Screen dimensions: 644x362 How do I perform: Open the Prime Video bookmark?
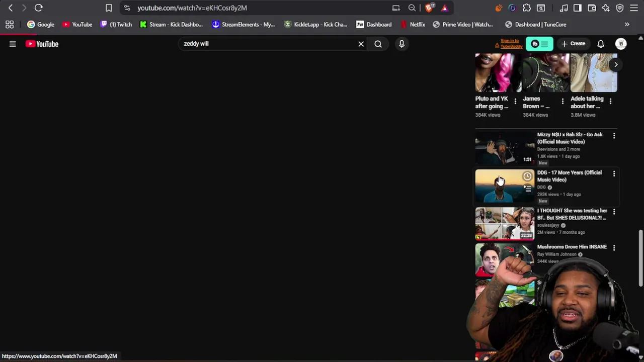pos(463,24)
